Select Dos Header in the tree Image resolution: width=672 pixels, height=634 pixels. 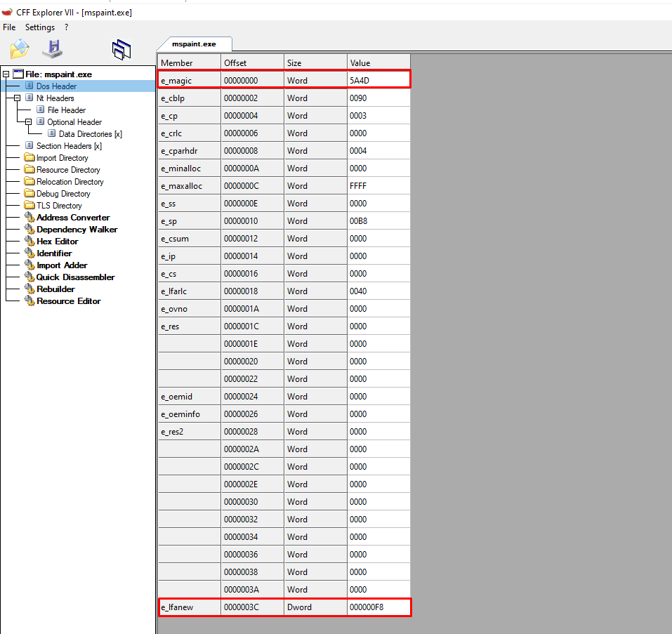click(x=57, y=86)
